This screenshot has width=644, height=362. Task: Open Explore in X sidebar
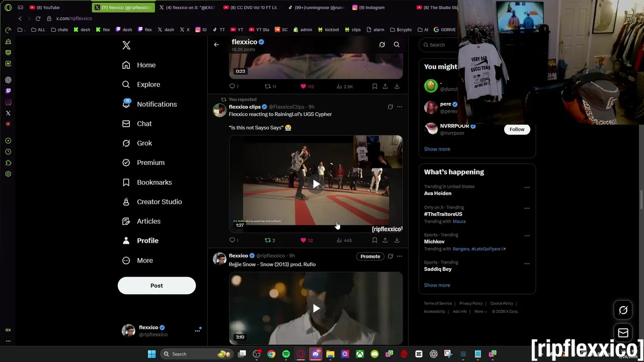(x=141, y=84)
